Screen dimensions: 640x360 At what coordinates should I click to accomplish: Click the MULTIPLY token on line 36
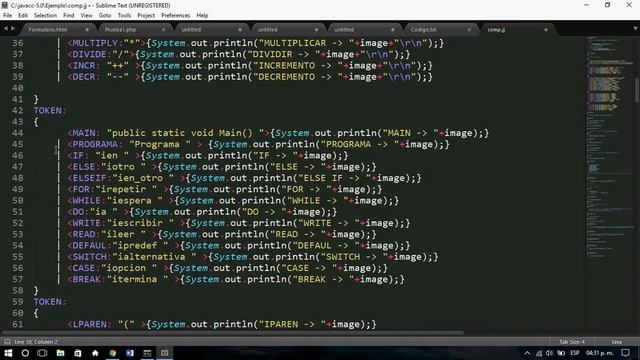[95, 43]
